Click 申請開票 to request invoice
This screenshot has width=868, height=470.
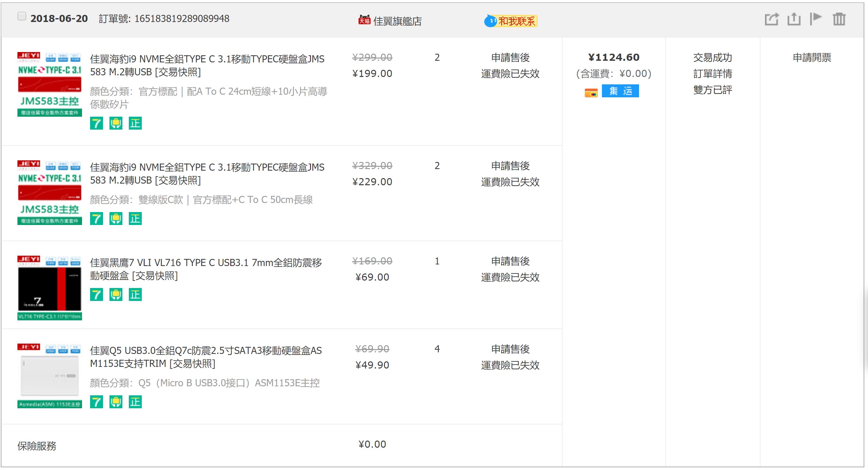812,58
